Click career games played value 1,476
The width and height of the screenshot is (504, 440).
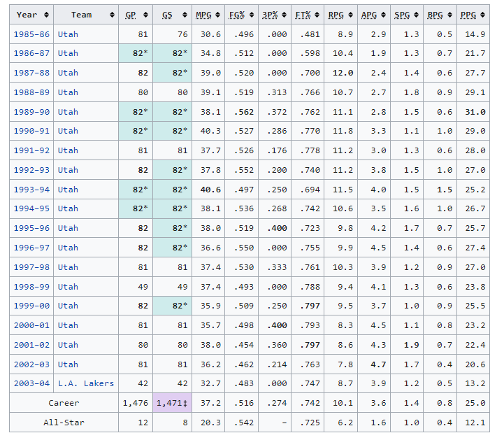pyautogui.click(x=136, y=403)
